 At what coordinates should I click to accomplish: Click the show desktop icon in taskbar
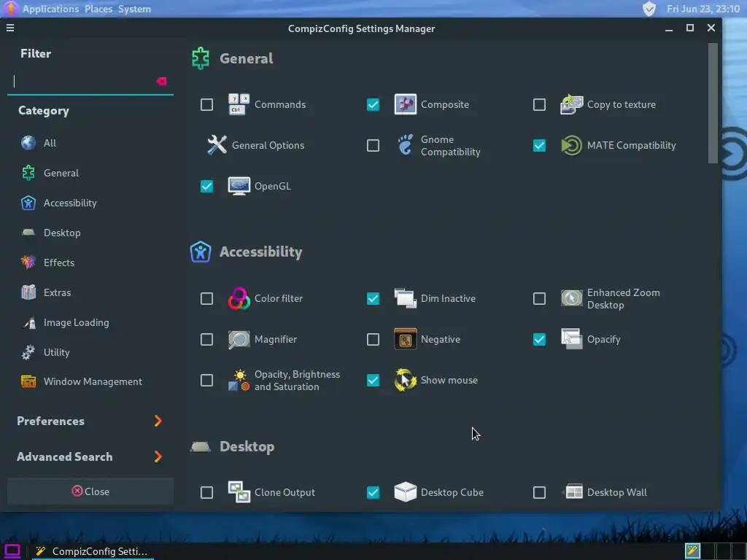pos(12,551)
